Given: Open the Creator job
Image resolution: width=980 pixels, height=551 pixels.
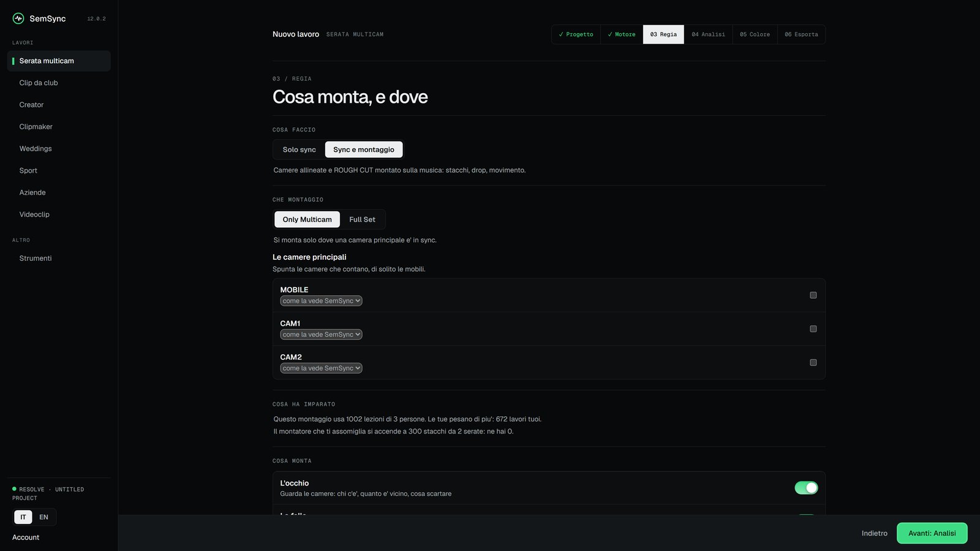Looking at the screenshot, I should (59, 105).
